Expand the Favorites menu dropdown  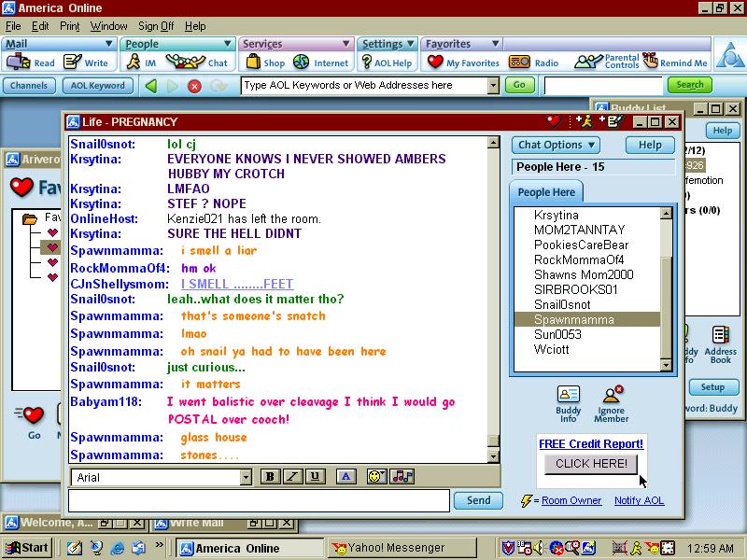[496, 44]
